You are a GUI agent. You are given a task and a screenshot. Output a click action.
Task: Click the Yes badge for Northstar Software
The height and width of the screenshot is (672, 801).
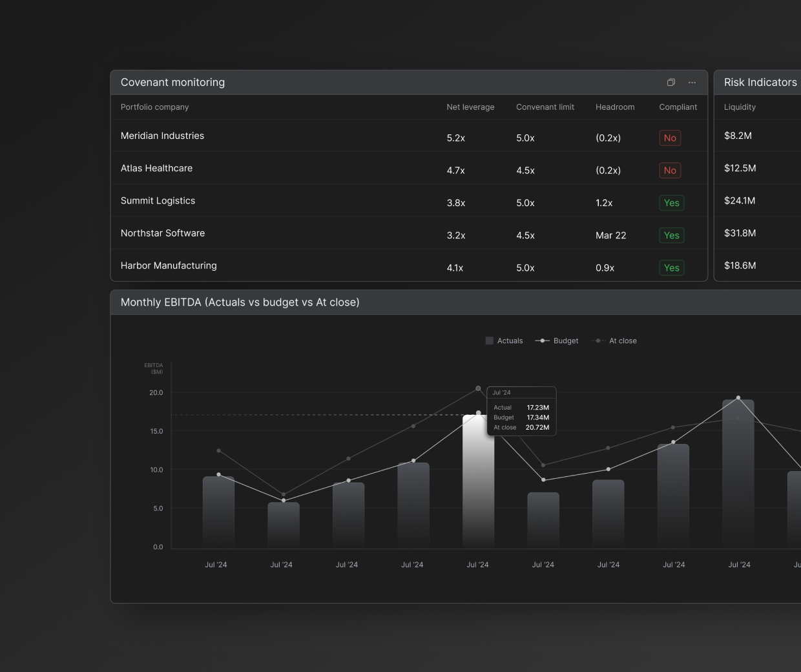tap(671, 235)
